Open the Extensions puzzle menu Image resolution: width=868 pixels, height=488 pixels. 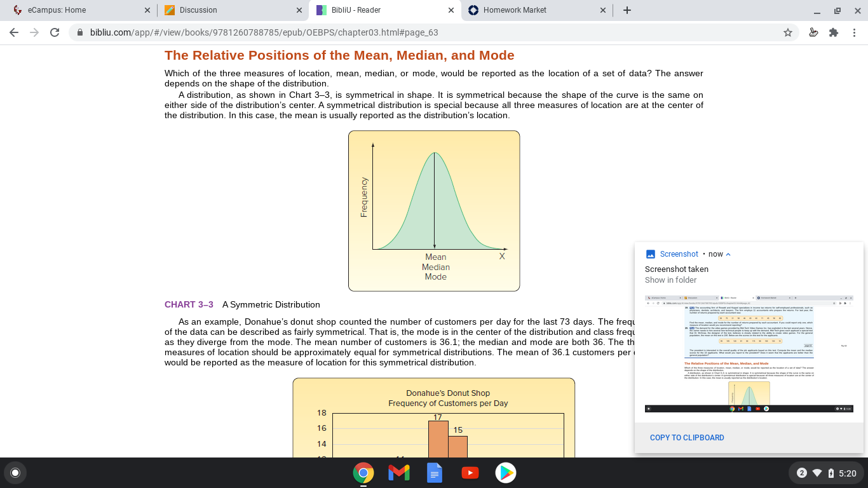(x=834, y=32)
